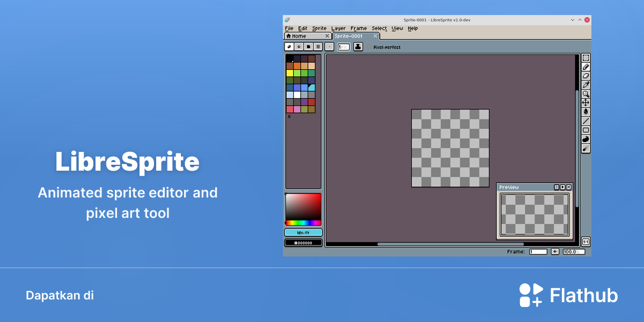Image resolution: width=644 pixels, height=322 pixels.
Task: Select the Rectangular Marquee tool
Action: [x=586, y=58]
